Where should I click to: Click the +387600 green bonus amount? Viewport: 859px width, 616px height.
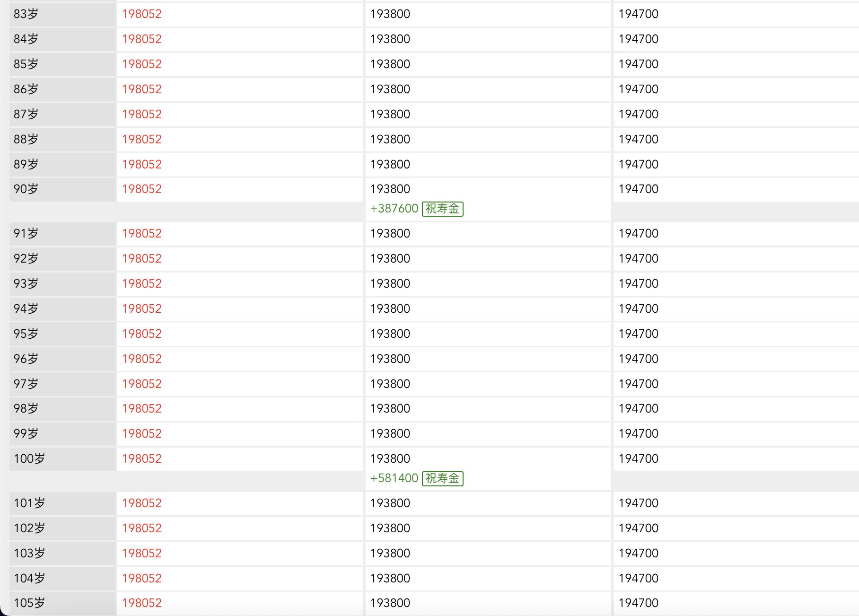click(x=394, y=209)
